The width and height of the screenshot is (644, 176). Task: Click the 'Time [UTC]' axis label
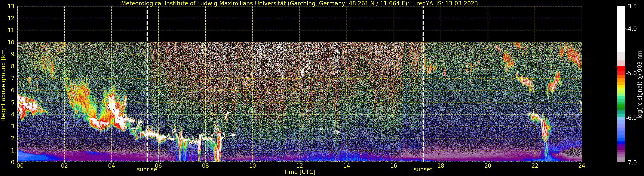pos(300,172)
